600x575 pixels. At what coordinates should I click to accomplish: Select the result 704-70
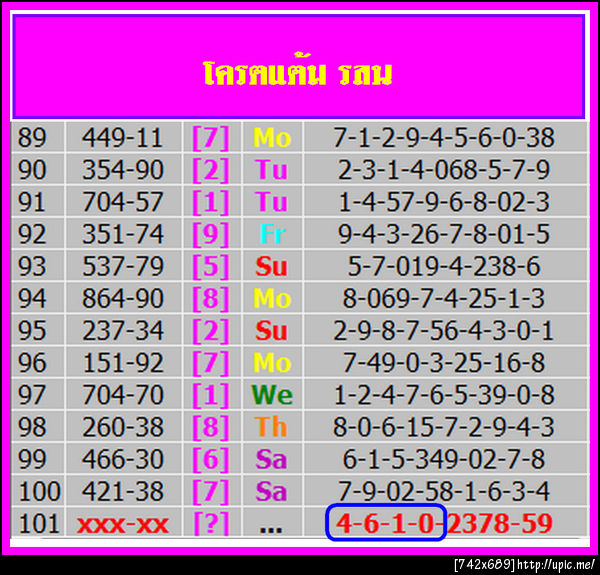tap(122, 394)
